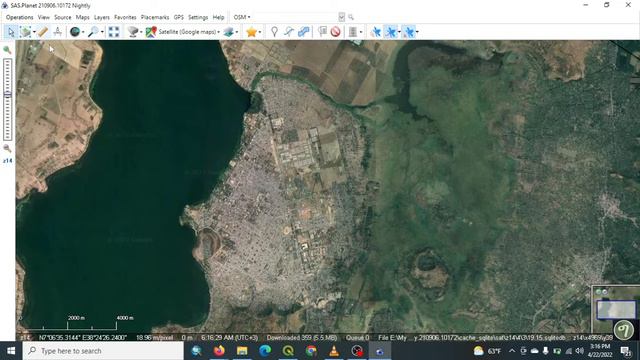Click the coordinates readout in status bar
The width and height of the screenshot is (640, 360).
point(82,338)
